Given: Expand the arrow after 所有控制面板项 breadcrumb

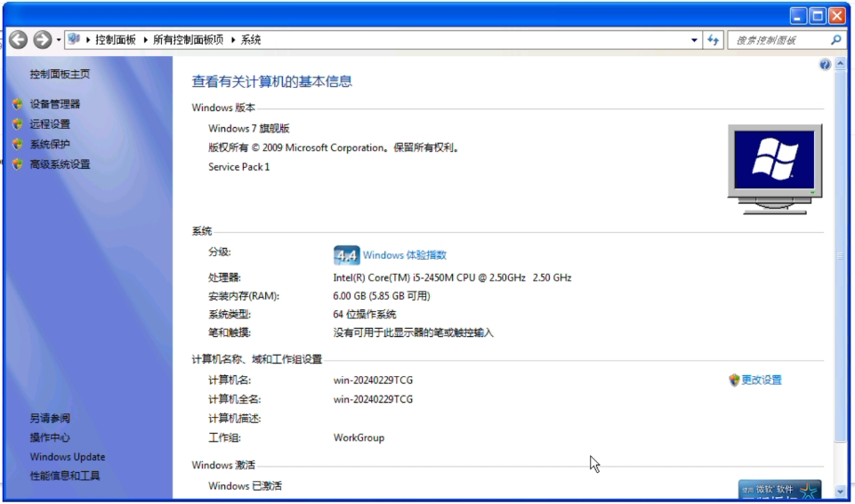Looking at the screenshot, I should click(233, 40).
